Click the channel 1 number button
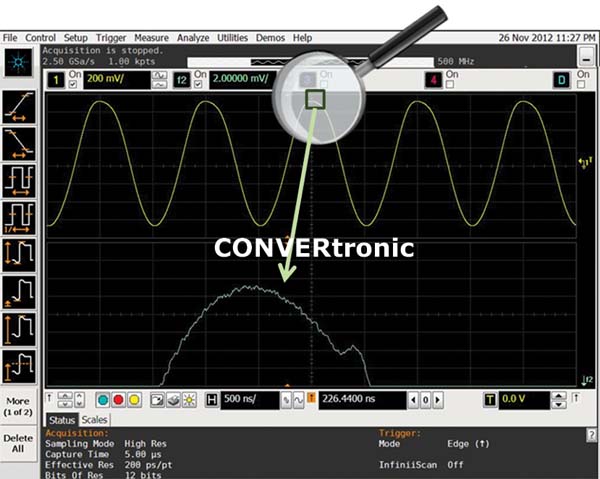Screen dimensions: 600x479 click(57, 77)
